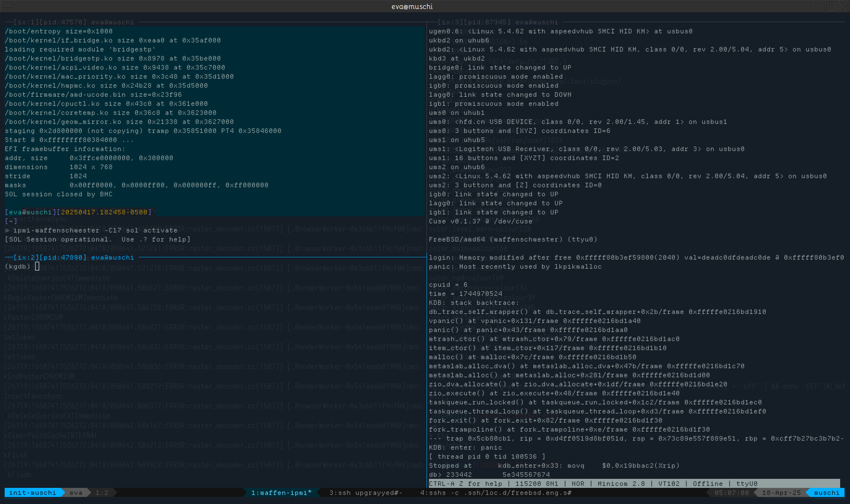Click the FreeBSD/amd64 (waffenschwester) login banner
Viewport: 850px width, 504px height.
point(513,239)
